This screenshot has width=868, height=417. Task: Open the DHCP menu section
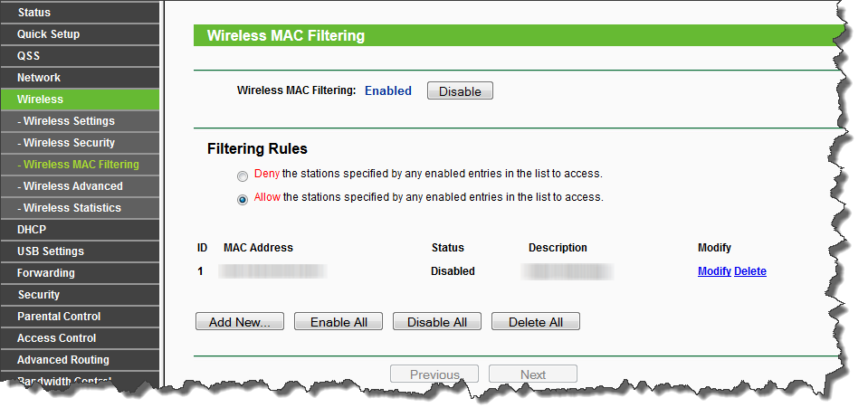(x=32, y=230)
